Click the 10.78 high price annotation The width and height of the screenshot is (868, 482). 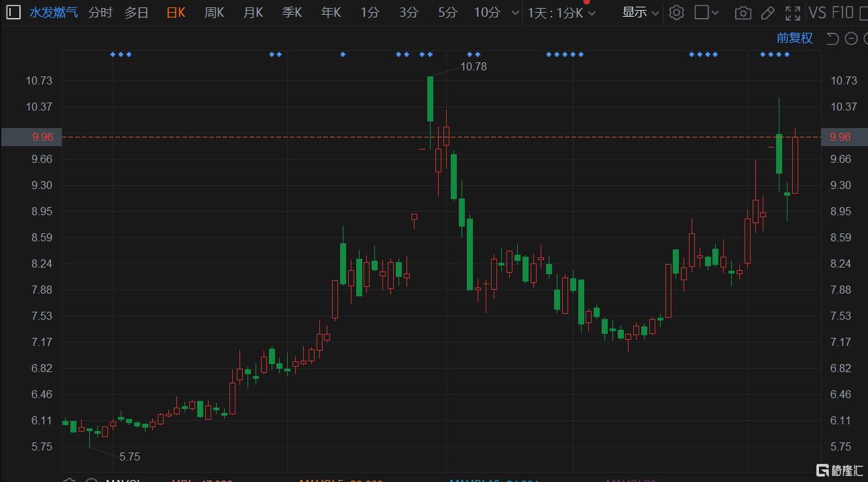pyautogui.click(x=474, y=66)
